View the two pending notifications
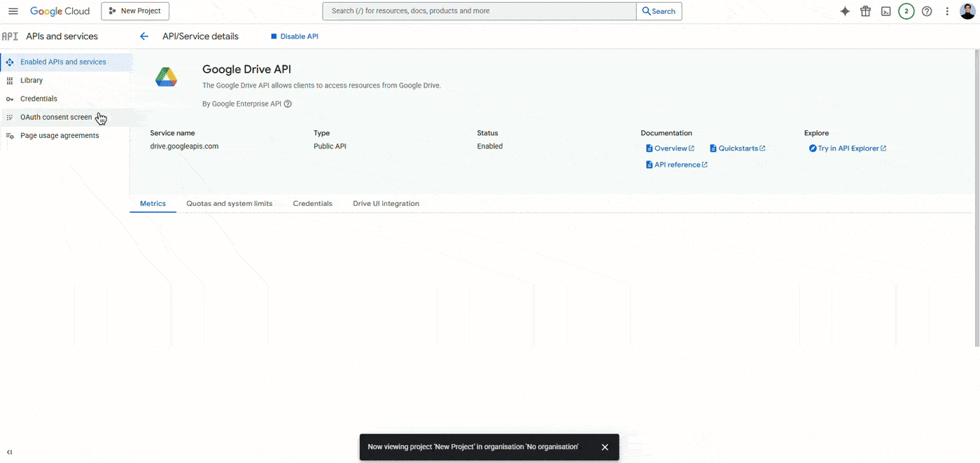Image resolution: width=980 pixels, height=463 pixels. click(x=906, y=11)
